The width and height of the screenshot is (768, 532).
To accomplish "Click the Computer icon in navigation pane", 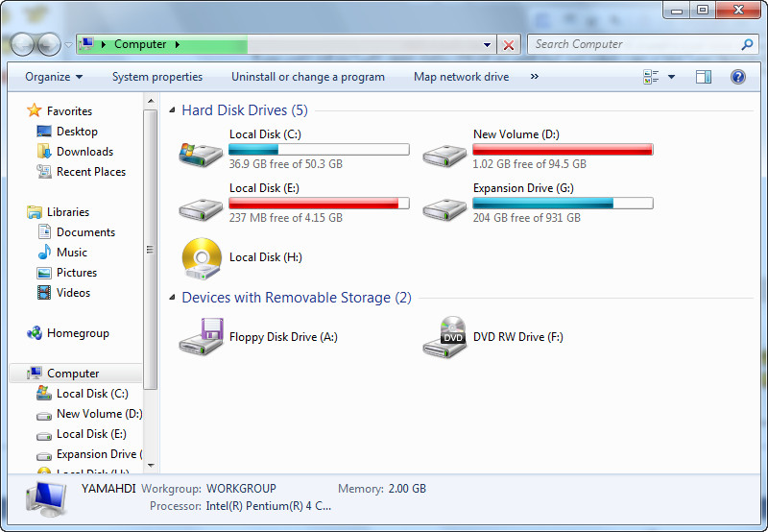I will pyautogui.click(x=35, y=374).
